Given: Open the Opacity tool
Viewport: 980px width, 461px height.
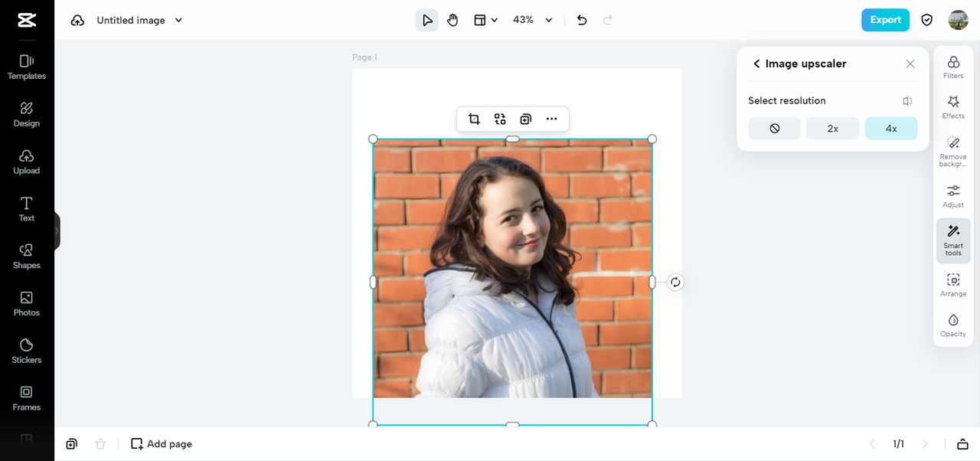Looking at the screenshot, I should click(x=953, y=325).
